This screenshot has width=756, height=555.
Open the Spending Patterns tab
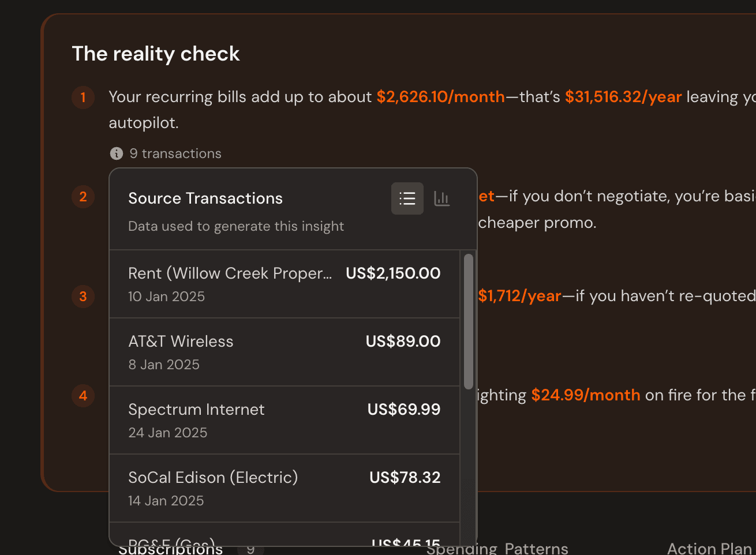[497, 549]
